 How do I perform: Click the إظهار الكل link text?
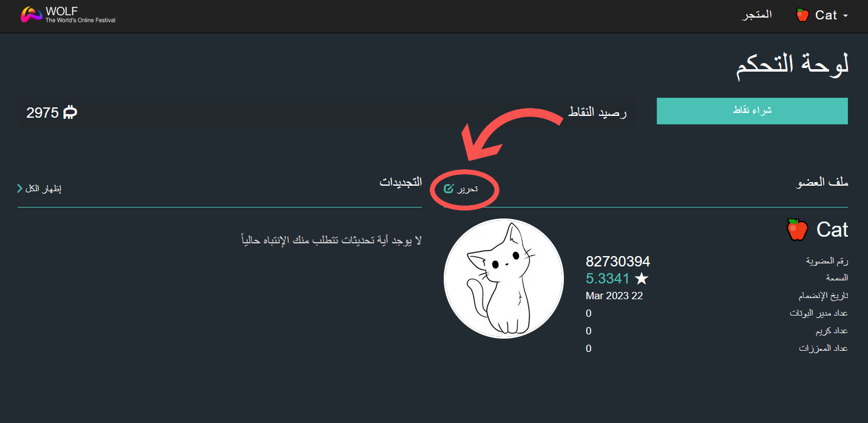(x=44, y=189)
